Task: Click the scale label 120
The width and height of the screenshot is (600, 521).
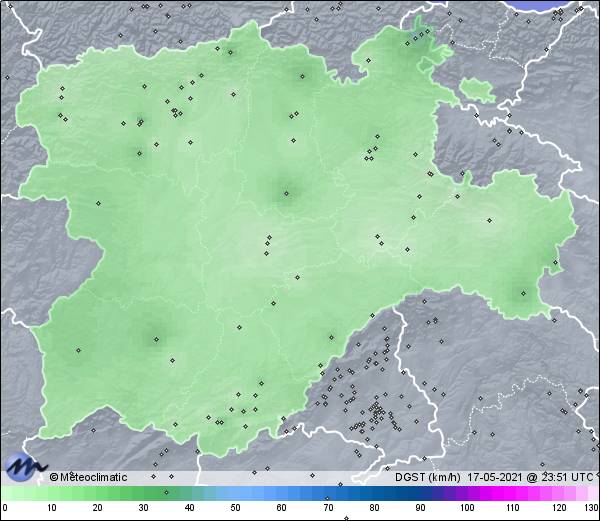Action: [x=559, y=508]
